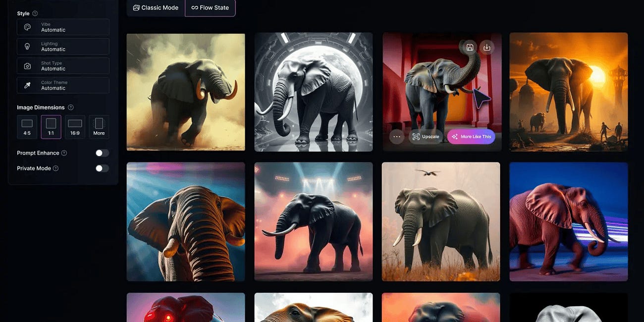Click the Vibe palette icon

point(28,27)
